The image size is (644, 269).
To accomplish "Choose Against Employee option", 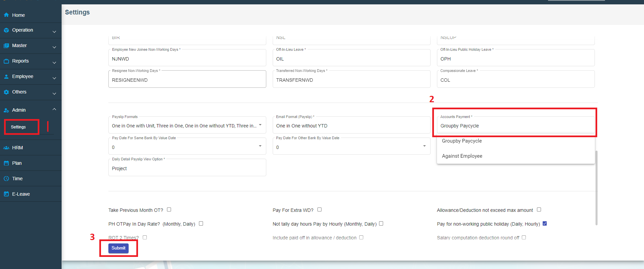I will (x=462, y=156).
